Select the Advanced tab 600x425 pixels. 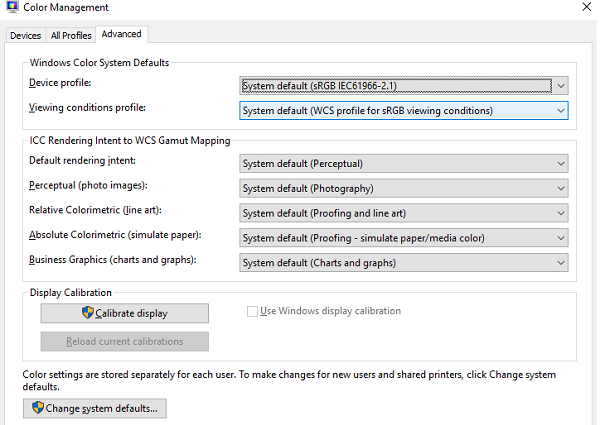[122, 34]
